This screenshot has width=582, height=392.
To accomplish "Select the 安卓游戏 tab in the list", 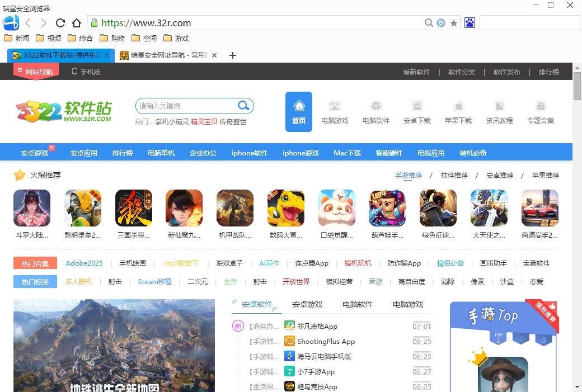I will 307,305.
